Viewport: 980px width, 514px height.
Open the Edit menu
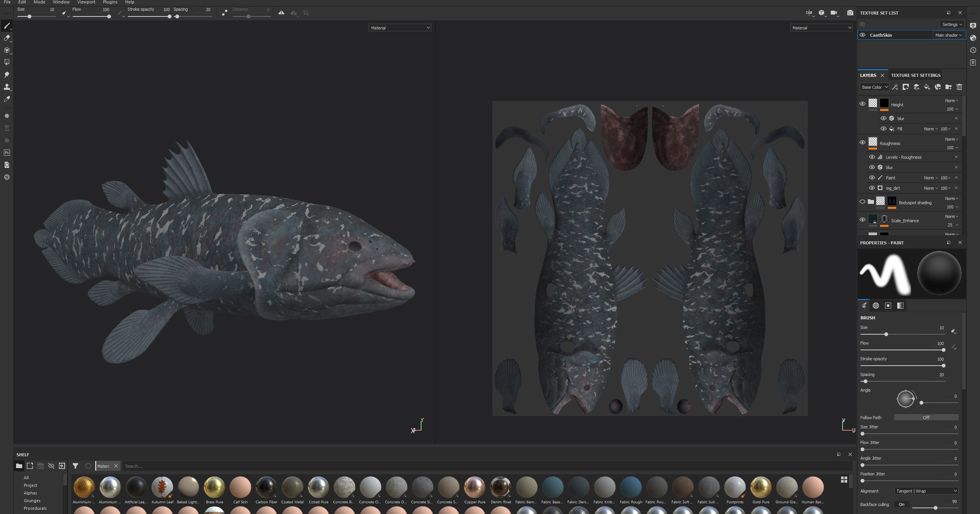point(22,2)
